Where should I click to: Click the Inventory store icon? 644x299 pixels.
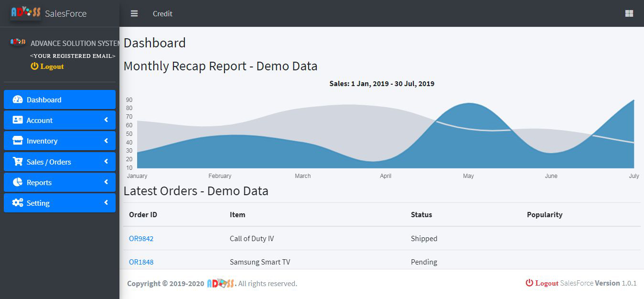pos(18,141)
